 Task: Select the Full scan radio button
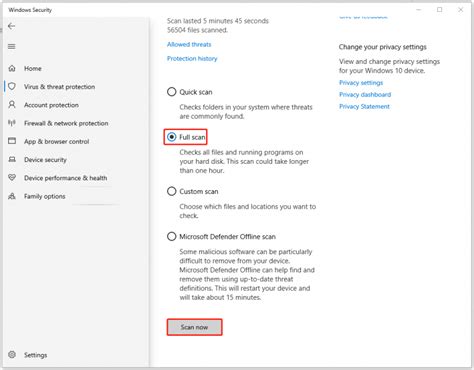pyautogui.click(x=171, y=137)
